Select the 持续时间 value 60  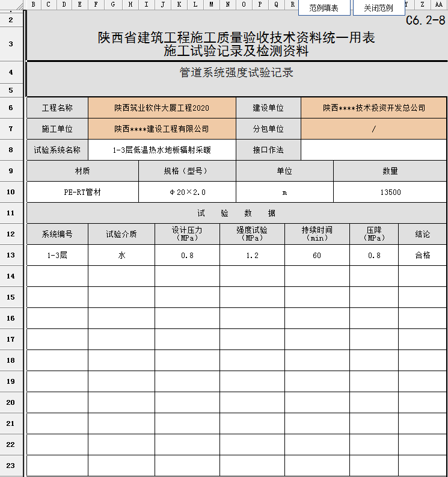point(317,255)
